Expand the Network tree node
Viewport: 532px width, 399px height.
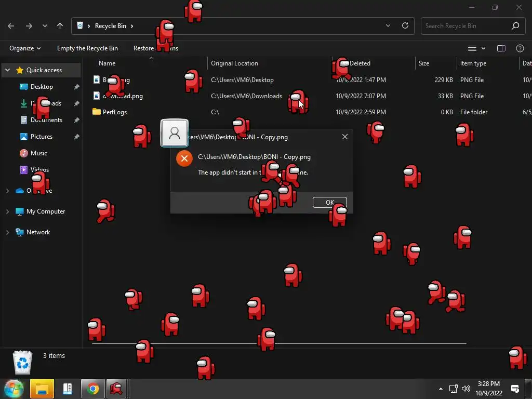click(x=7, y=232)
